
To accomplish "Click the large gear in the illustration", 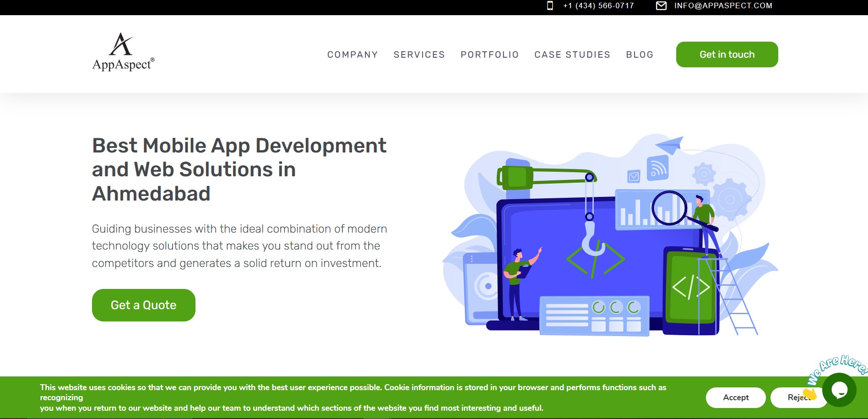I will [730, 199].
